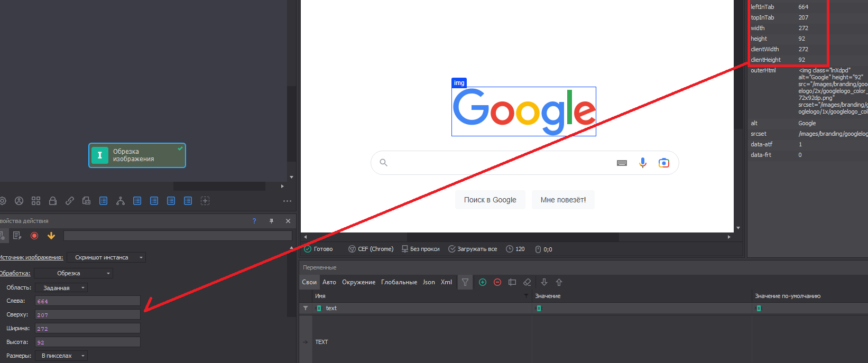
Task: Click the rename frame icon in variables toolbar
Action: (512, 282)
